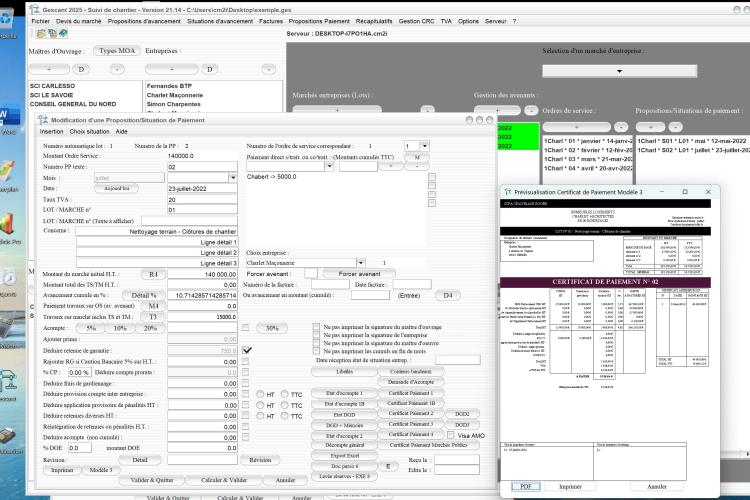Click the PDF button in preview window
750x500 pixels.
[x=526, y=487]
